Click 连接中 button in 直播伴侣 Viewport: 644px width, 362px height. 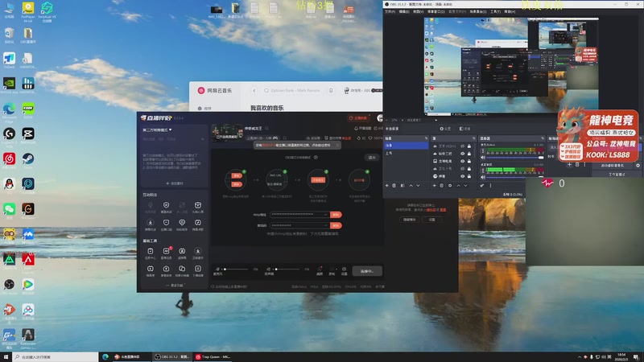[367, 271]
